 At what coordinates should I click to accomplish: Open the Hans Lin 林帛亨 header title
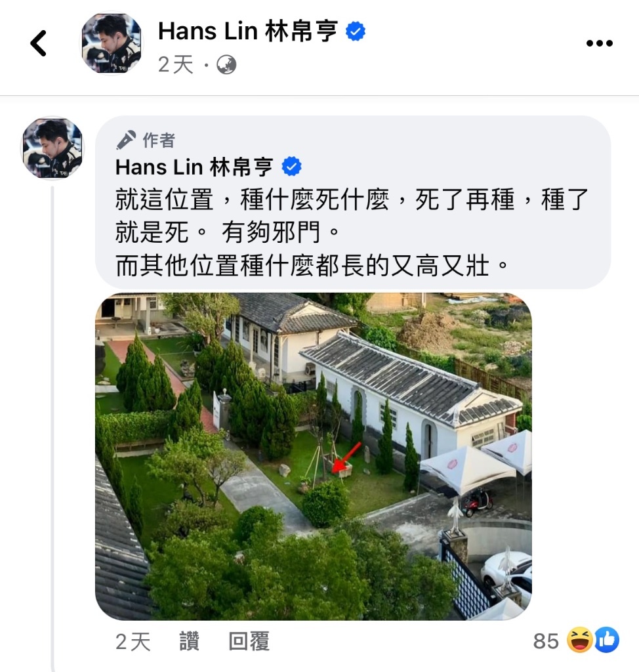(x=248, y=31)
